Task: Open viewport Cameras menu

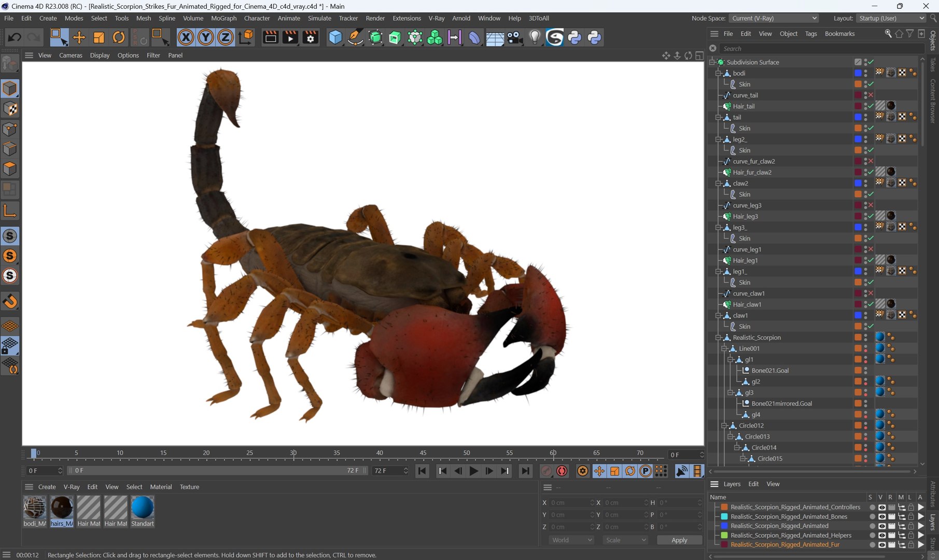Action: pyautogui.click(x=71, y=55)
